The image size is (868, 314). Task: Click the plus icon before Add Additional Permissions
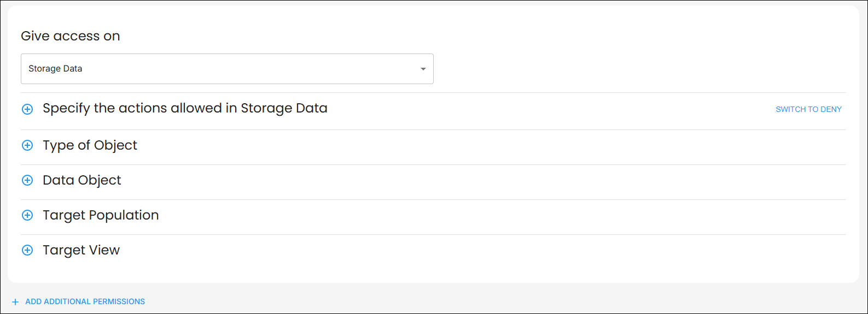click(15, 302)
